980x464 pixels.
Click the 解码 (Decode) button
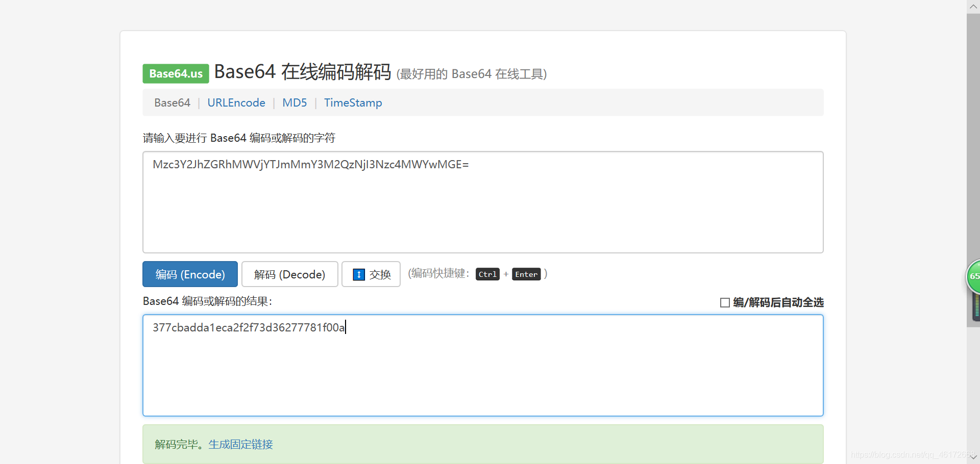pos(289,274)
